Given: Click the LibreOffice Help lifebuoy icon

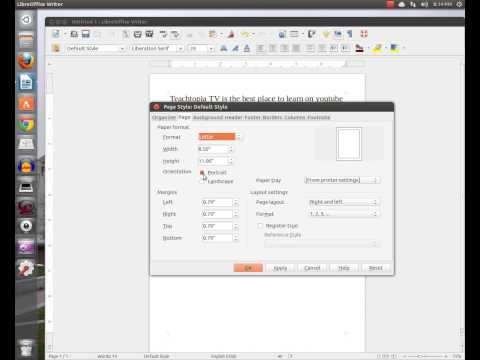Looking at the screenshot, I should (x=364, y=34).
